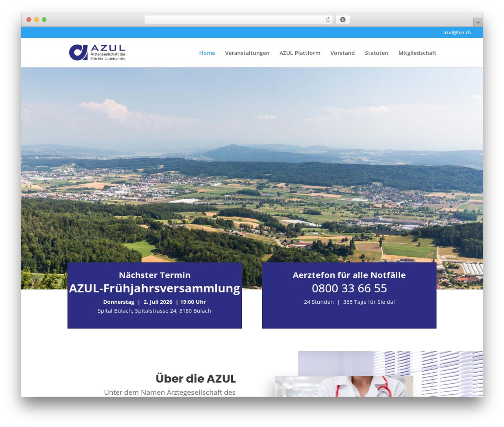504x427 pixels.
Task: Click the Über die AZUL heading
Action: [196, 379]
